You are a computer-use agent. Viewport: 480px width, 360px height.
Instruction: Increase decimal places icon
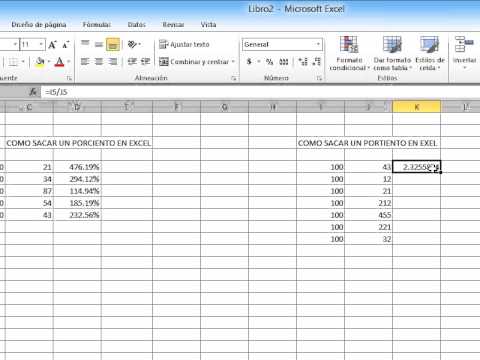click(303, 62)
